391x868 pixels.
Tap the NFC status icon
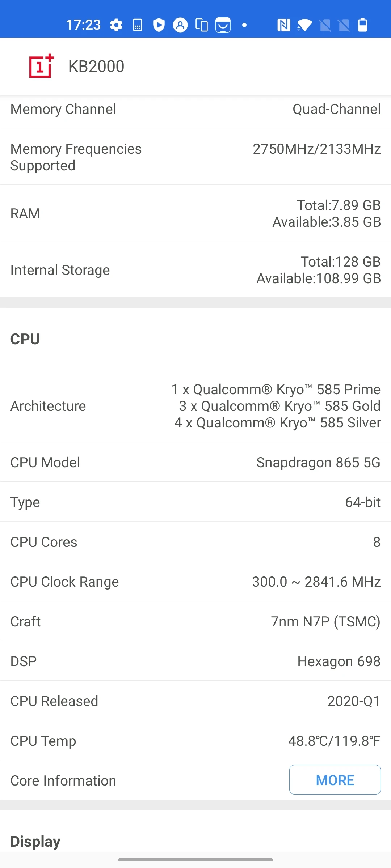tap(283, 25)
